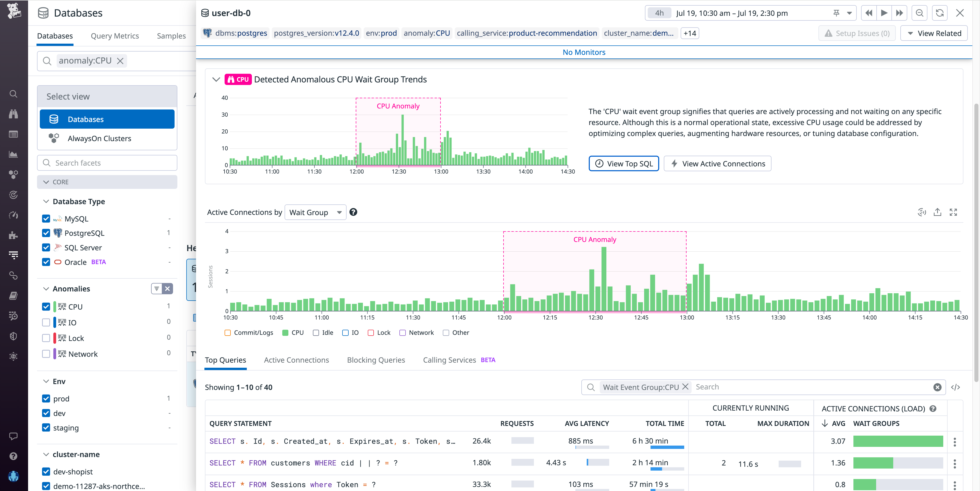Uncheck the MySQL database type filter
980x491 pixels.
(46, 218)
